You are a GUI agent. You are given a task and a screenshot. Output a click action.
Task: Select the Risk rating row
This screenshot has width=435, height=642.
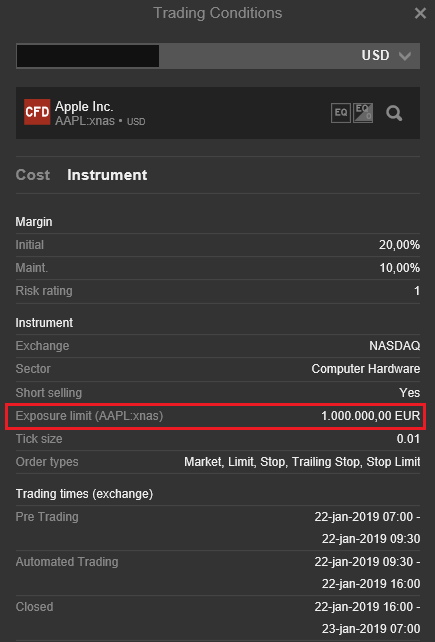coord(218,291)
